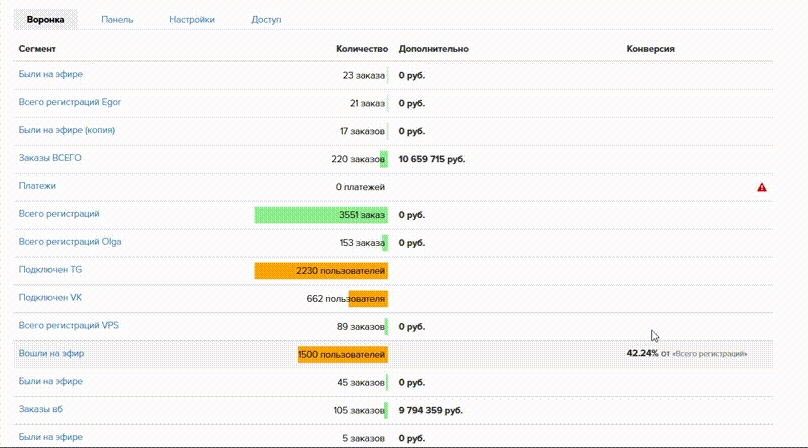
Task: Switch to the Панель tab
Action: coord(117,19)
